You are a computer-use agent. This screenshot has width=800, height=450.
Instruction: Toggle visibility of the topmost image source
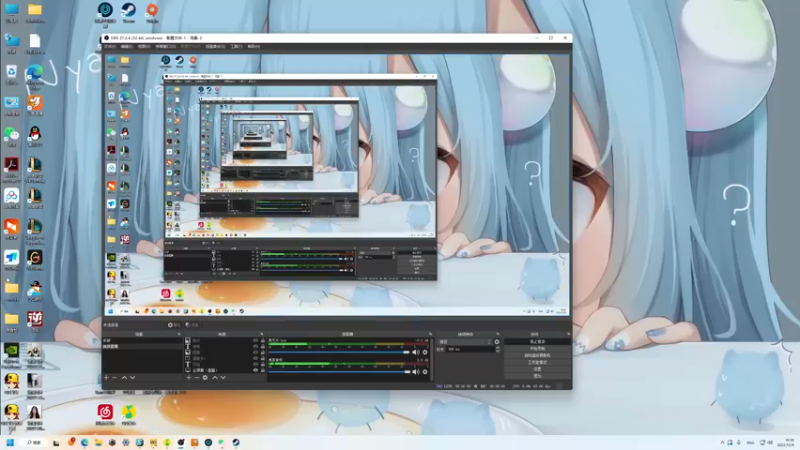pyautogui.click(x=256, y=340)
